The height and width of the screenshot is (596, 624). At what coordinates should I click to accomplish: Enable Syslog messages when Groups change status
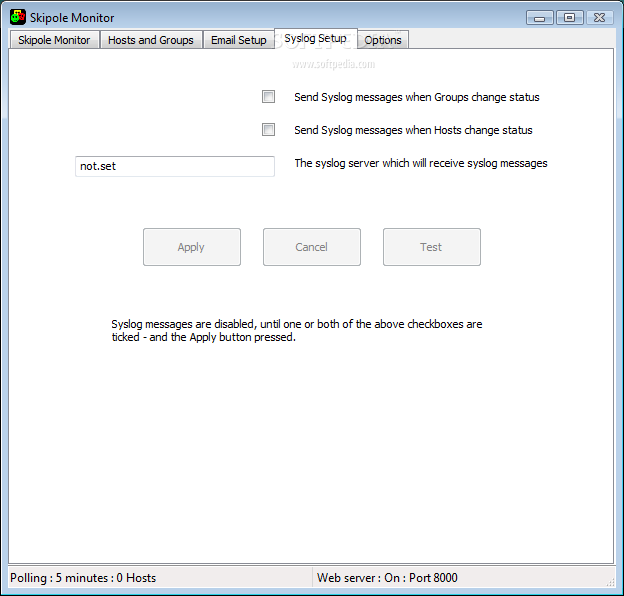coord(268,97)
